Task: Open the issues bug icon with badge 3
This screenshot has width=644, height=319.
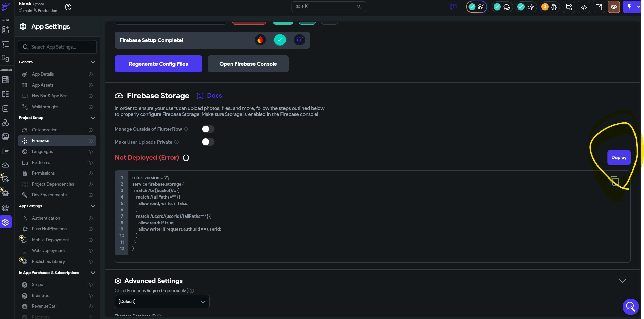Action: point(550,7)
